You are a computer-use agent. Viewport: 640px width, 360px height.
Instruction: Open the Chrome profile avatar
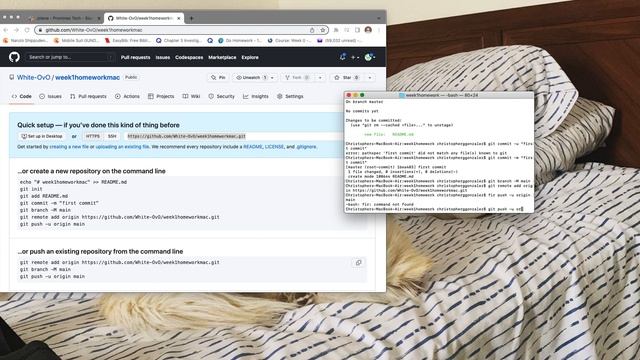click(368, 30)
